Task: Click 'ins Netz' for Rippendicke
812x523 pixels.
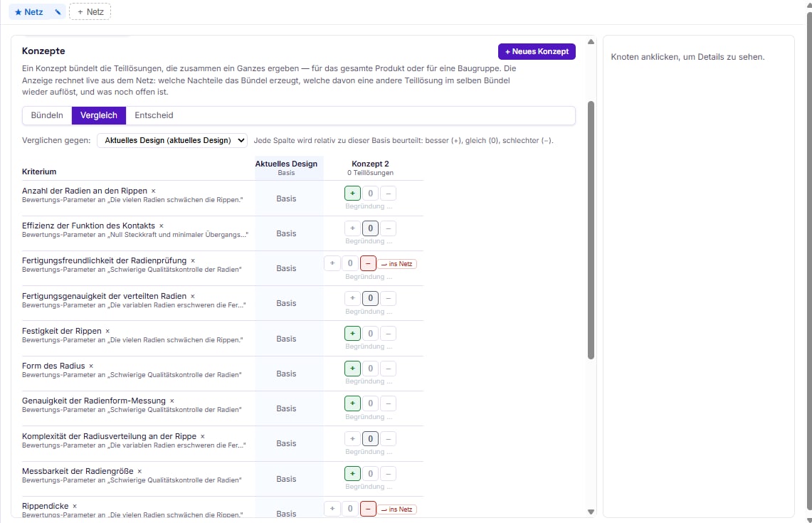Action: (x=397, y=509)
